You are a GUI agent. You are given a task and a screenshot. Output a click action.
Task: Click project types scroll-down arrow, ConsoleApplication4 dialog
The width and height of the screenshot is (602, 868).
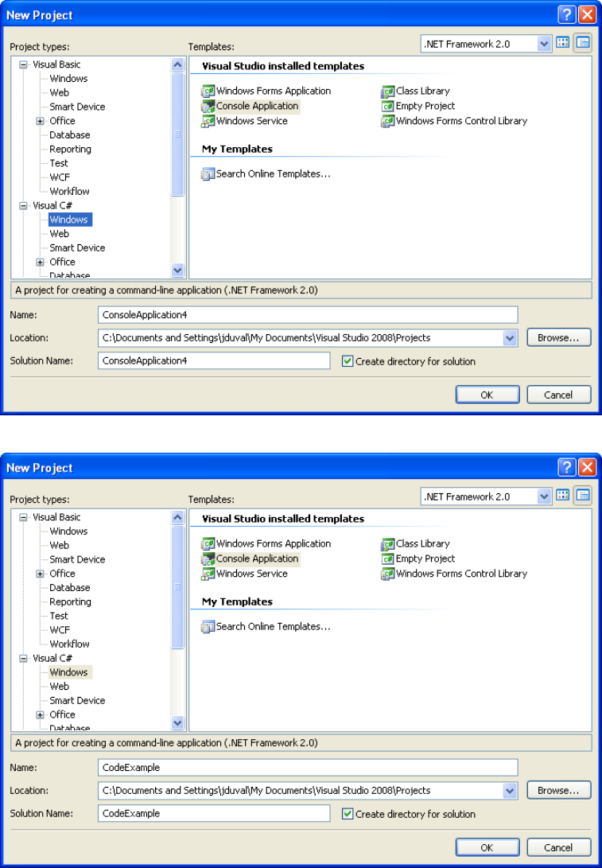pyautogui.click(x=177, y=271)
